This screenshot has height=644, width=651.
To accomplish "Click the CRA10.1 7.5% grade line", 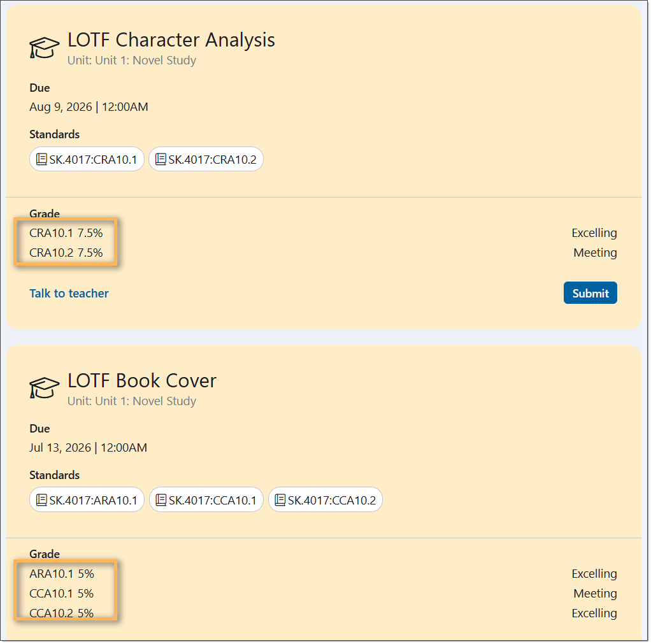I will [66, 233].
